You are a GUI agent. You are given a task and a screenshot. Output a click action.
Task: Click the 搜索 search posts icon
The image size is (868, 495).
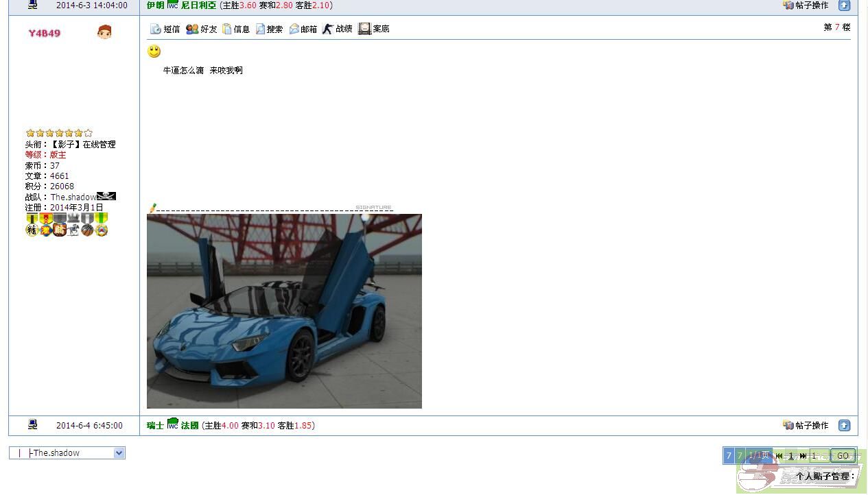coord(269,29)
